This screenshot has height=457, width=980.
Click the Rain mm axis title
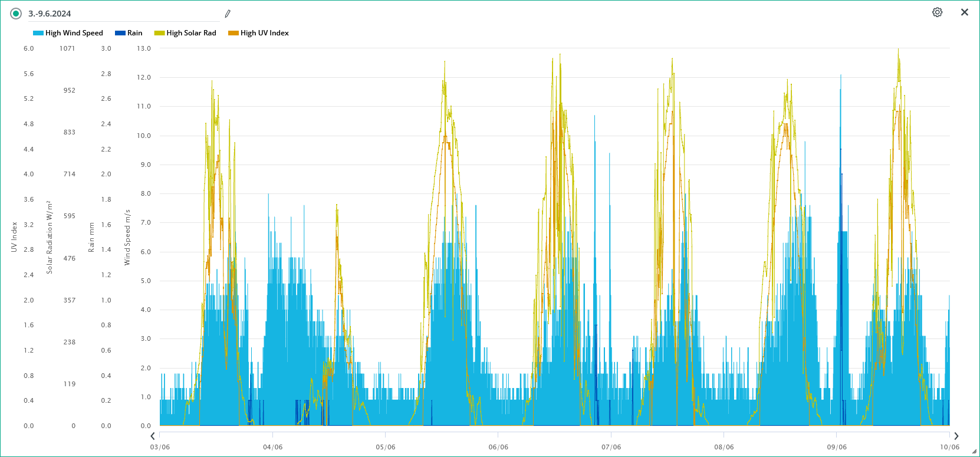91,237
